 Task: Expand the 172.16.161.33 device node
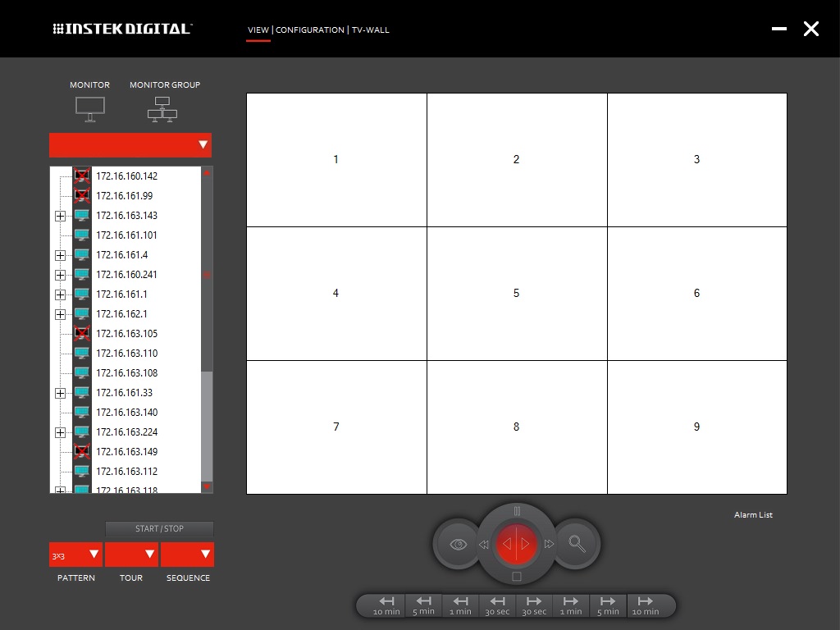(x=60, y=393)
